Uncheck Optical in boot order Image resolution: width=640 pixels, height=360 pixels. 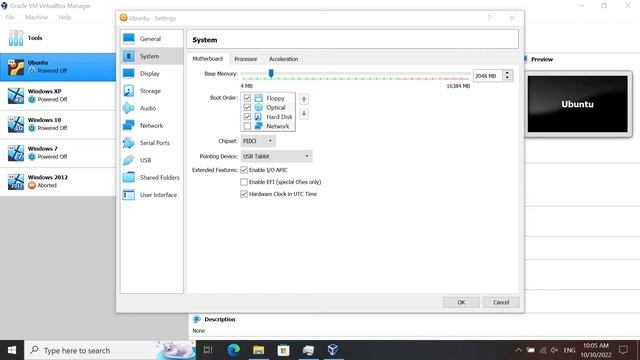[x=247, y=107]
